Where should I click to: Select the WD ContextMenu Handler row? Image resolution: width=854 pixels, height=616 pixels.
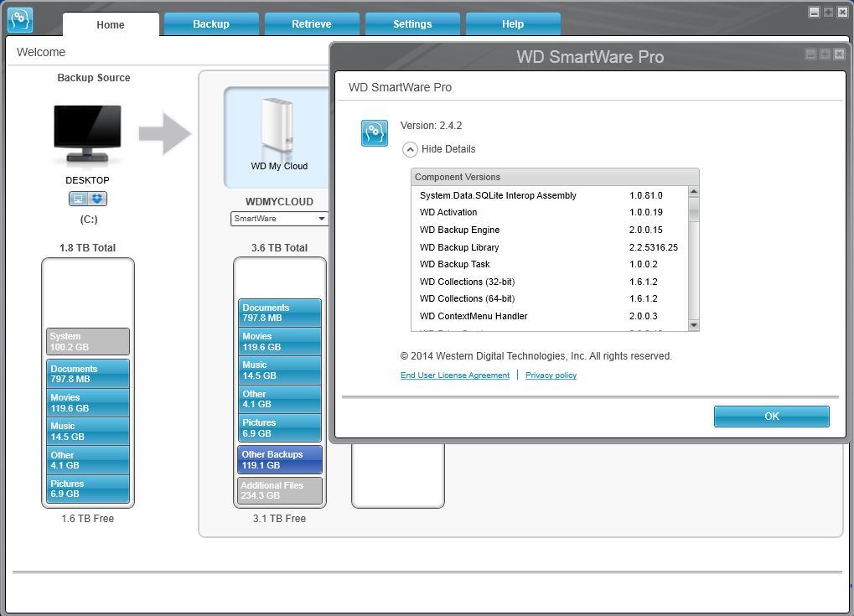(x=550, y=316)
